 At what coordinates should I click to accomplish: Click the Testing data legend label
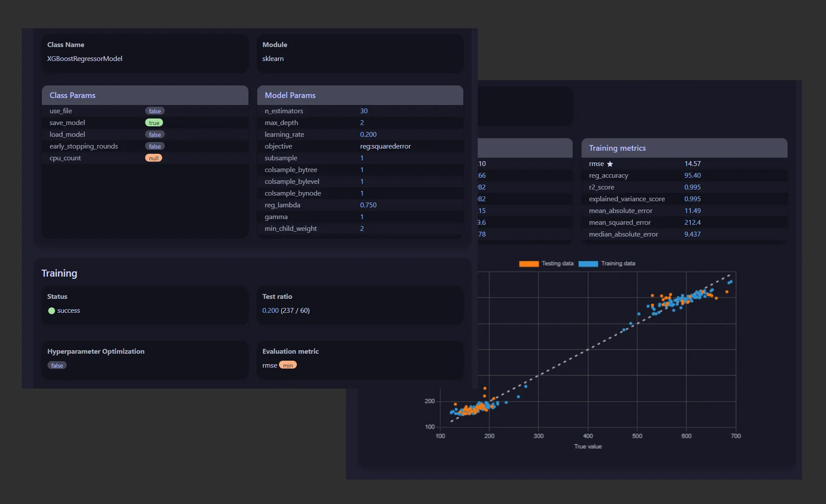coord(557,264)
